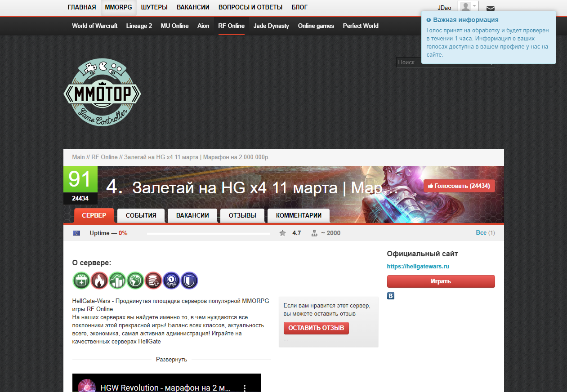Switch to the СЕРВЕР tab
Viewport: 567px width, 392px height.
coord(94,215)
